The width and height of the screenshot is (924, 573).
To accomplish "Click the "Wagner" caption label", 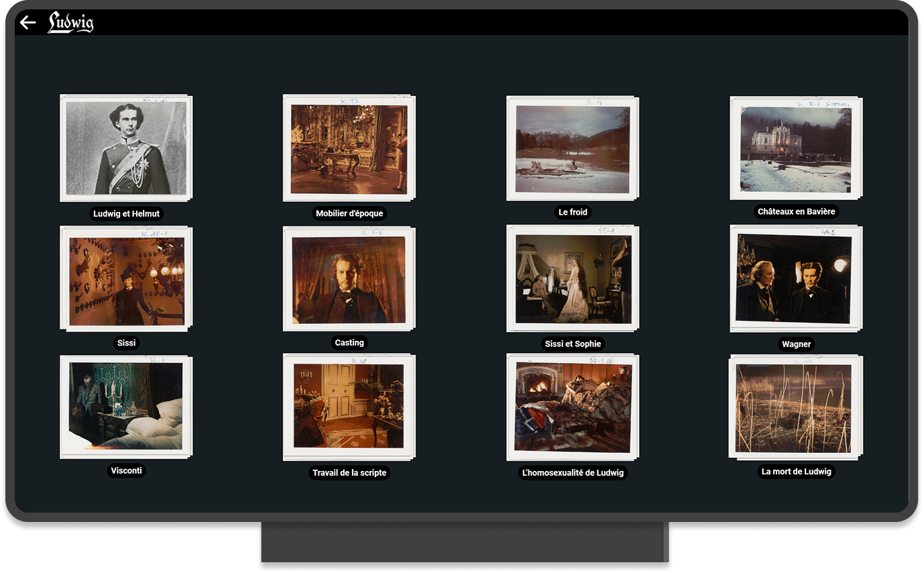I will pos(796,344).
